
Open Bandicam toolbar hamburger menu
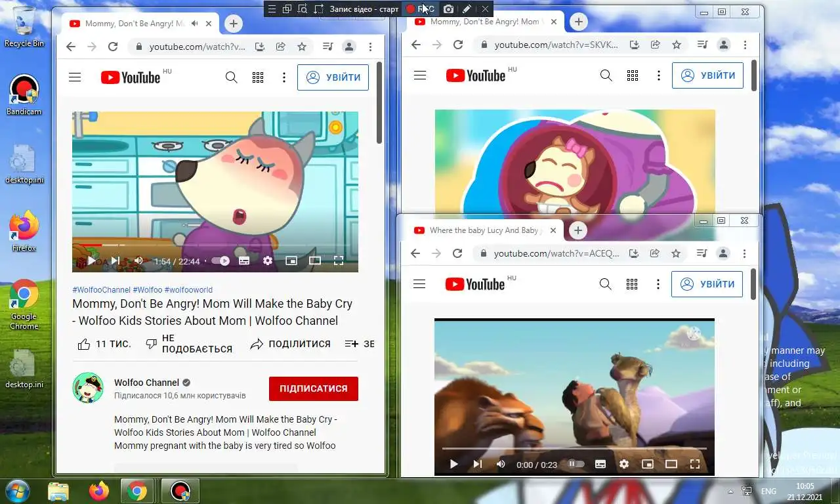272,9
